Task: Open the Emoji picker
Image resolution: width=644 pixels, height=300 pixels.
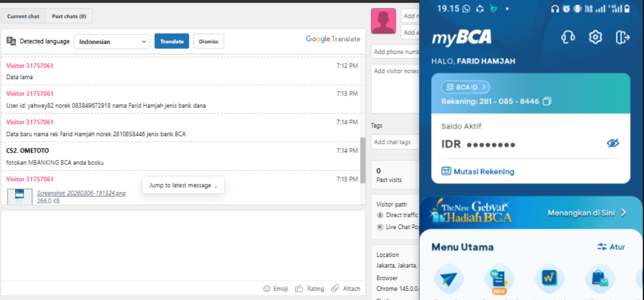Action: tap(276, 289)
